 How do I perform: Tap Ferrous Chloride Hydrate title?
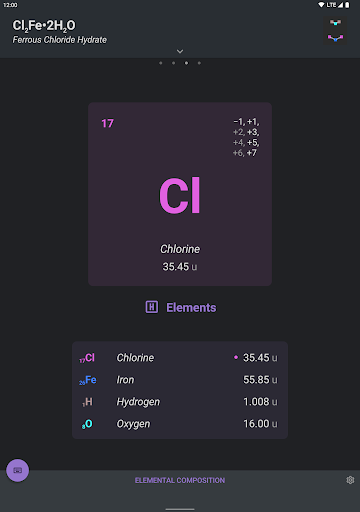click(x=60, y=40)
